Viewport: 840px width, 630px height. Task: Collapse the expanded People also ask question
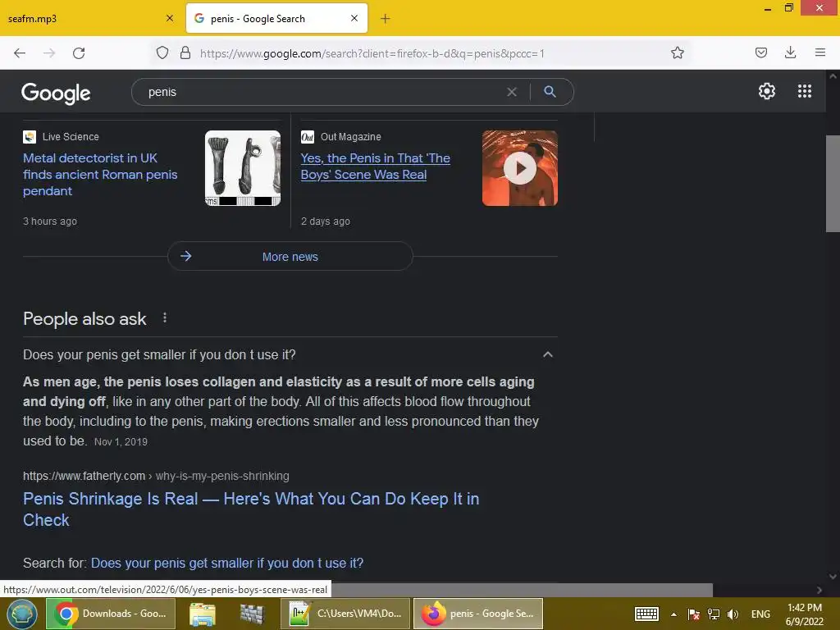coord(547,354)
